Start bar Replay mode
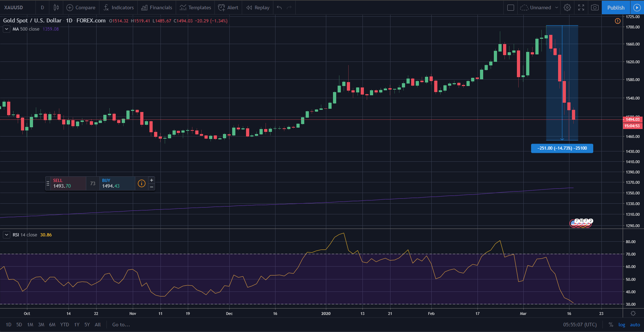This screenshot has width=644, height=332. pos(258,7)
